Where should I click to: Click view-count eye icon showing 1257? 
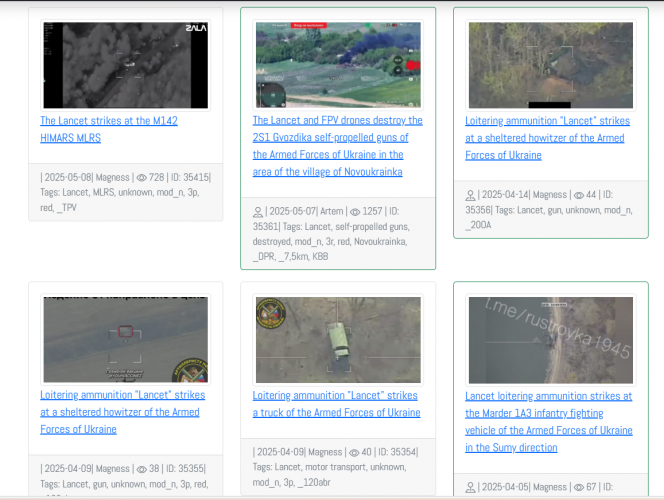tap(355, 212)
